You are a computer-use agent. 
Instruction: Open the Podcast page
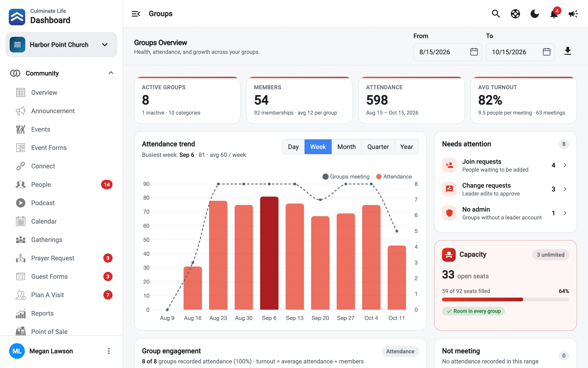point(61,203)
